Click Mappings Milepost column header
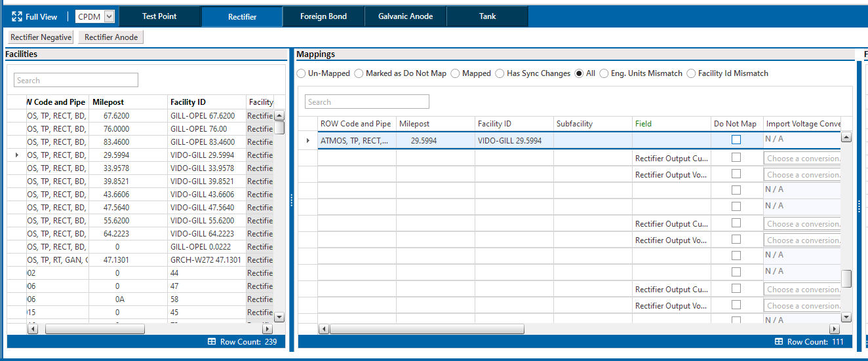This screenshot has width=868, height=361. 435,124
